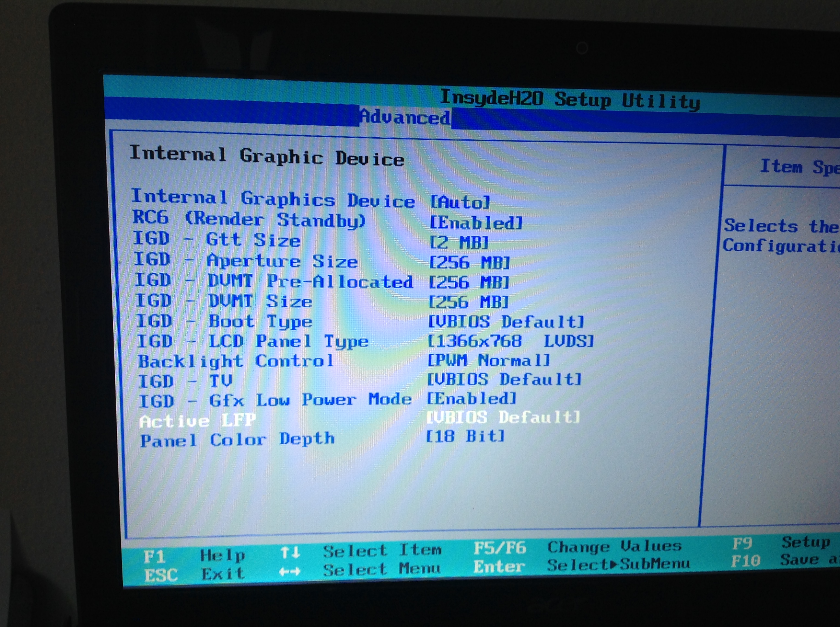
Task: Select the highlighted Active LFP item
Action: pos(197,420)
